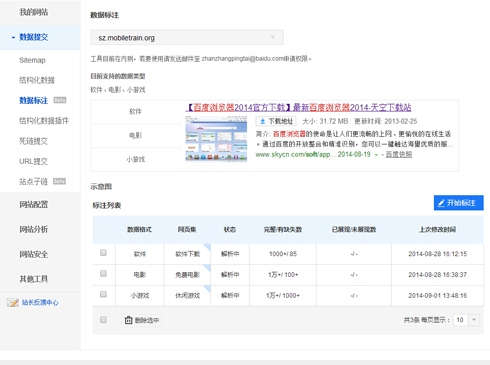The width and height of the screenshot is (490, 365).
Task: Click 解析中 status in the 小游戏 row
Action: pyautogui.click(x=230, y=295)
